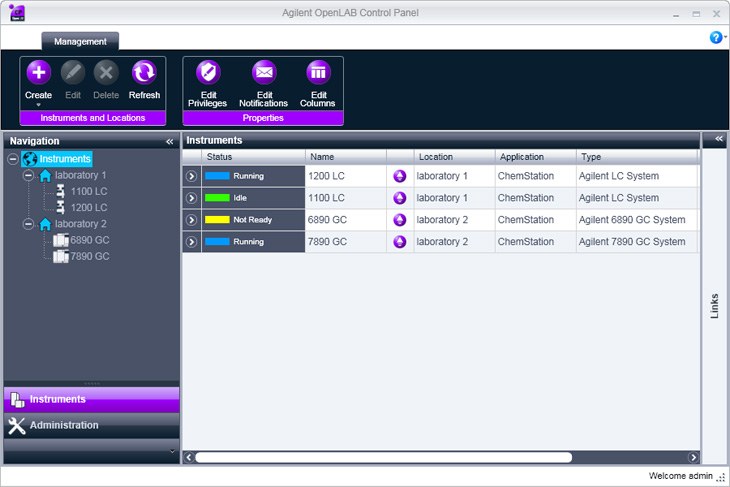Click the 6890 GC instrument icon in tree
Image resolution: width=730 pixels, height=487 pixels.
61,240
